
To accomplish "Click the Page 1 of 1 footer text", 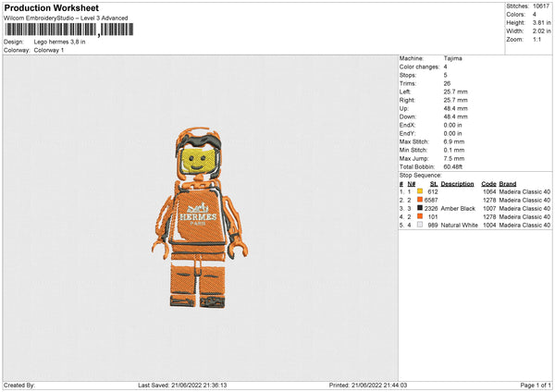I will pyautogui.click(x=536, y=385).
